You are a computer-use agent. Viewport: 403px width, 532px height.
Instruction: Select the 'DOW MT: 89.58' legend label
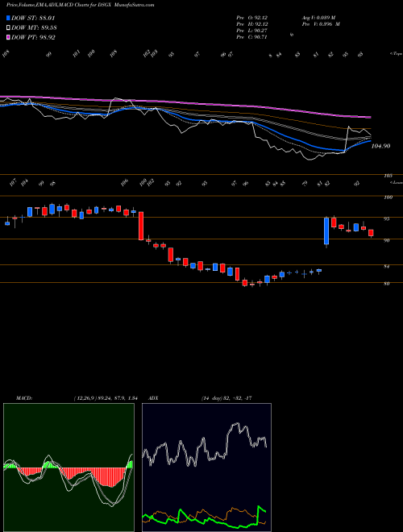coord(34,28)
